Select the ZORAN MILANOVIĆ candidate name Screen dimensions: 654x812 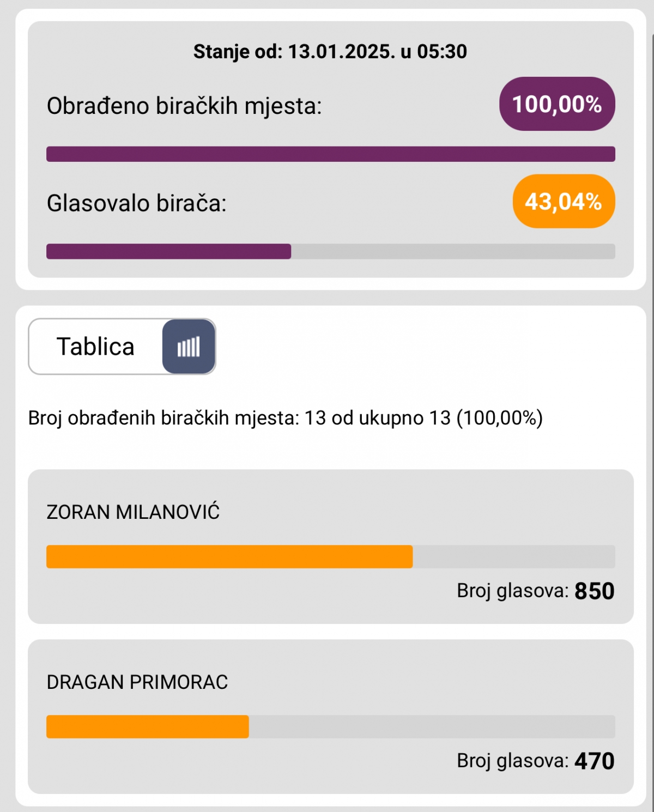tap(133, 512)
